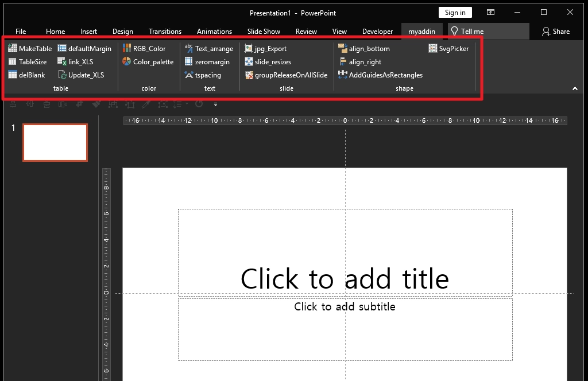Select the Slide Show tab

264,32
